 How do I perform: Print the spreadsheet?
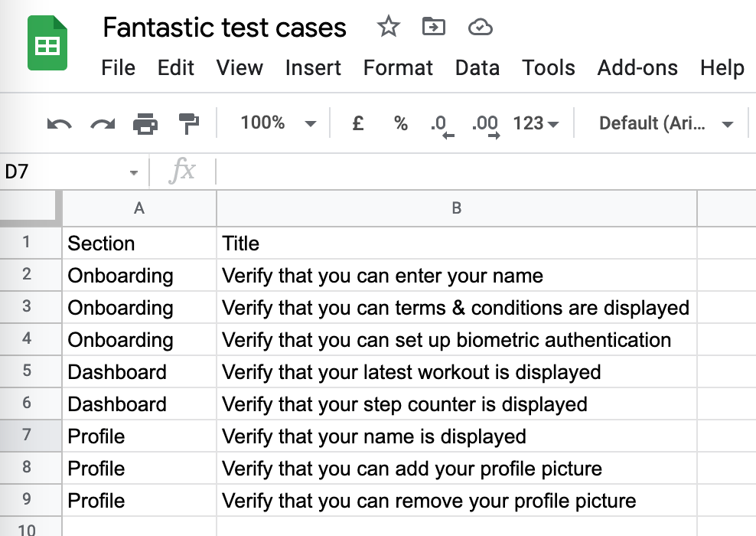pyautogui.click(x=145, y=123)
